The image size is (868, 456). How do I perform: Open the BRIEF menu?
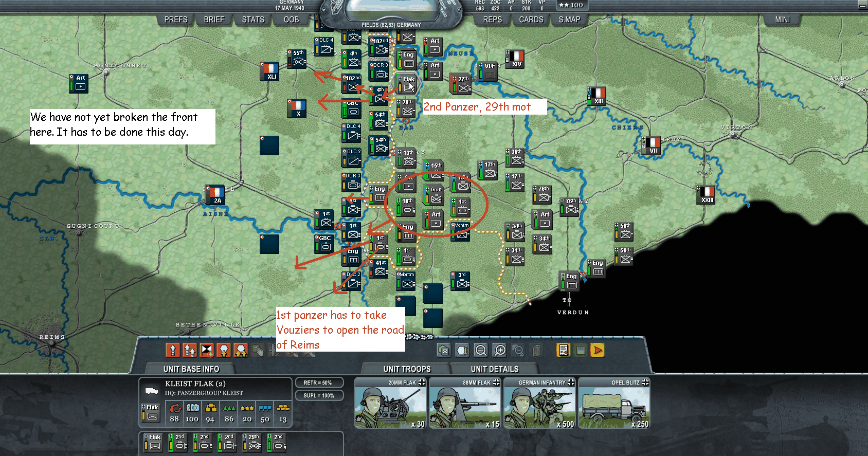tap(214, 20)
